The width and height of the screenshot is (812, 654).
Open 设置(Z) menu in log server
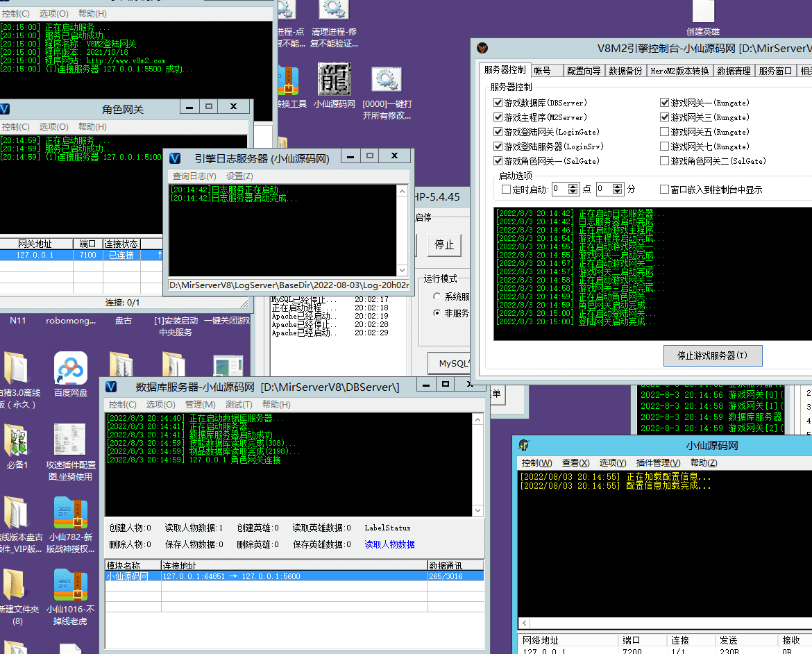point(239,176)
